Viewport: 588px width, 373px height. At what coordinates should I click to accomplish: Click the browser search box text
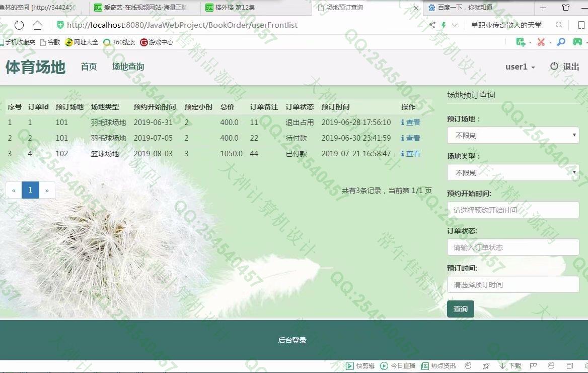(x=506, y=25)
